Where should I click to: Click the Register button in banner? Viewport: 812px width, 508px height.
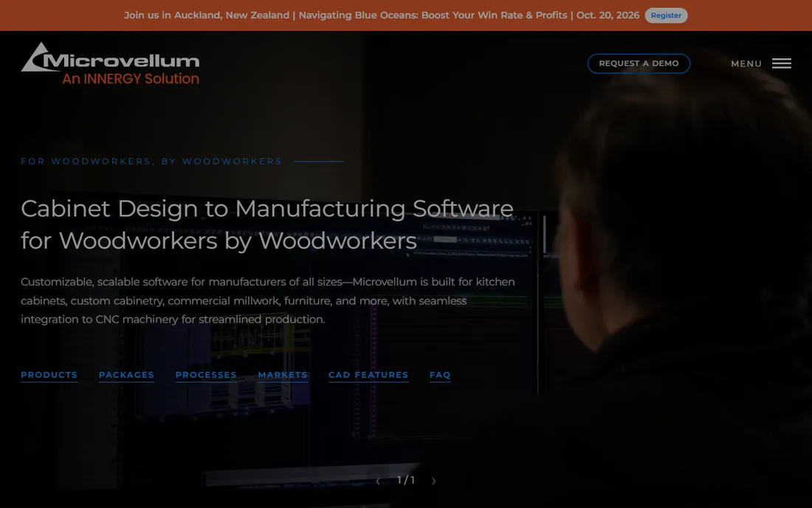point(666,16)
